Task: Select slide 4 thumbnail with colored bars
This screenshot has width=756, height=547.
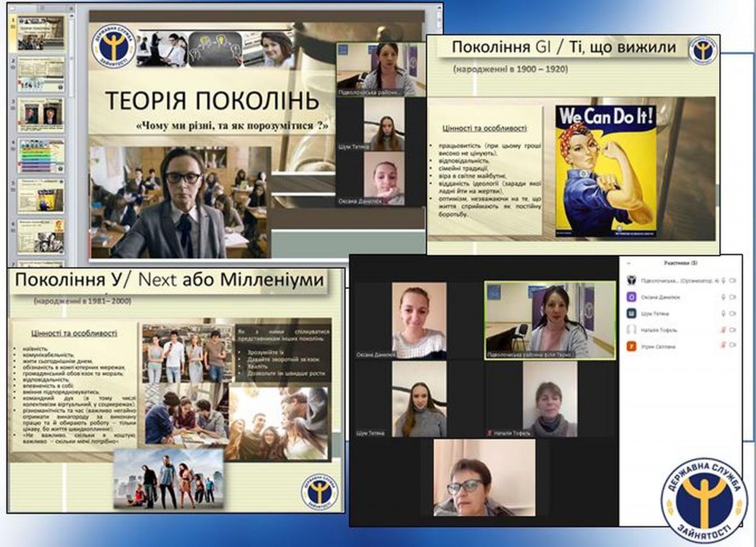Action: [x=40, y=155]
